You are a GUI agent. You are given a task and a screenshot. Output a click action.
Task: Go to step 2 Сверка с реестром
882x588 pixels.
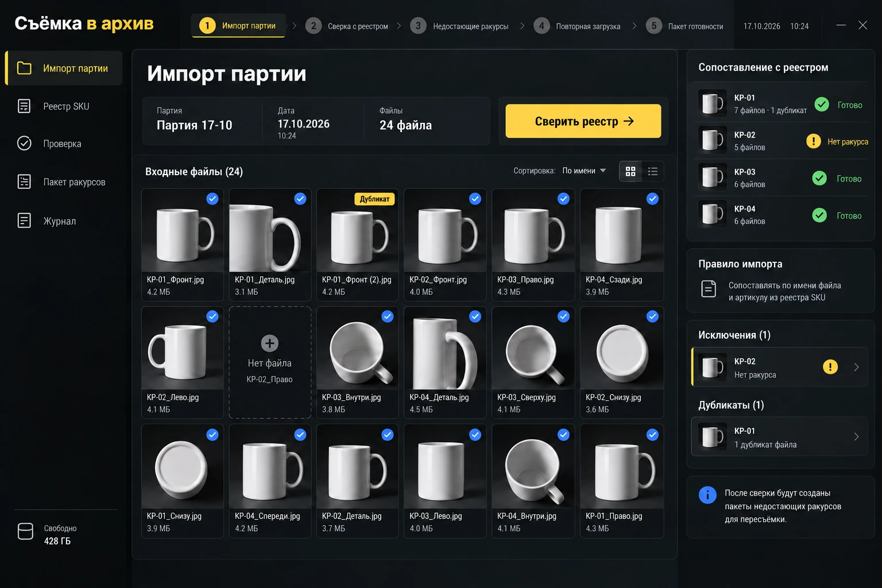click(x=347, y=26)
